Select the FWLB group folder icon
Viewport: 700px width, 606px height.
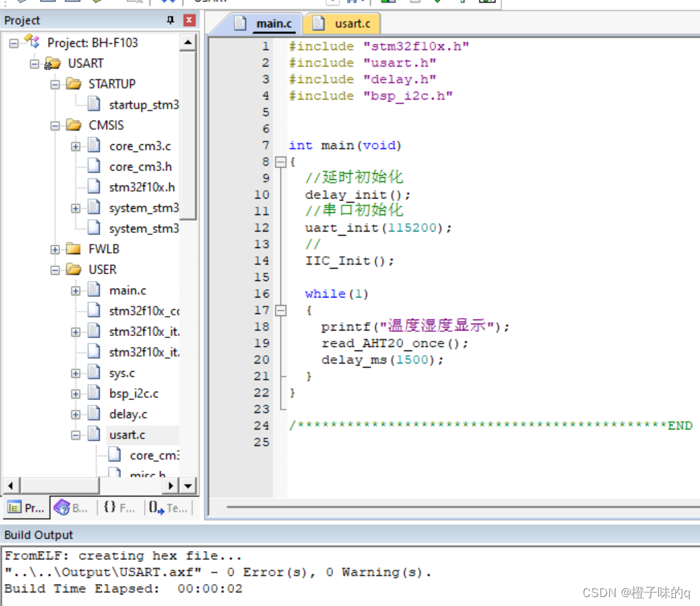click(x=74, y=249)
